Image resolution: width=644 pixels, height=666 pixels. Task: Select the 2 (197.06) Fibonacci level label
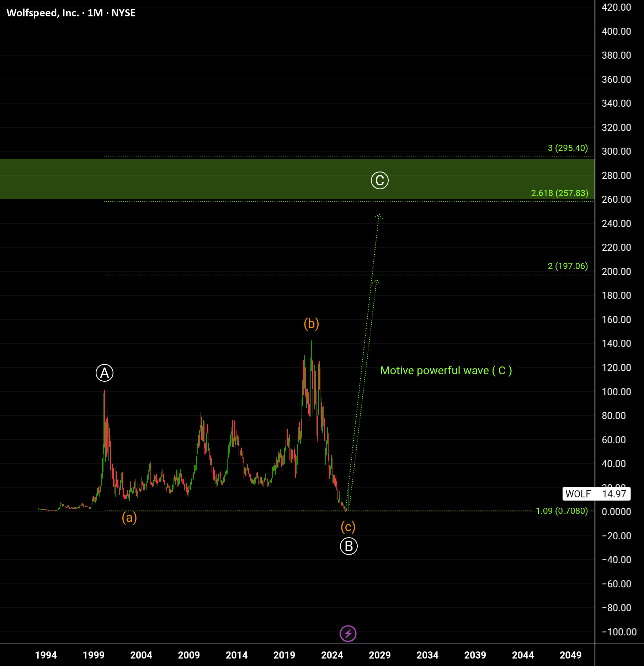pyautogui.click(x=568, y=266)
